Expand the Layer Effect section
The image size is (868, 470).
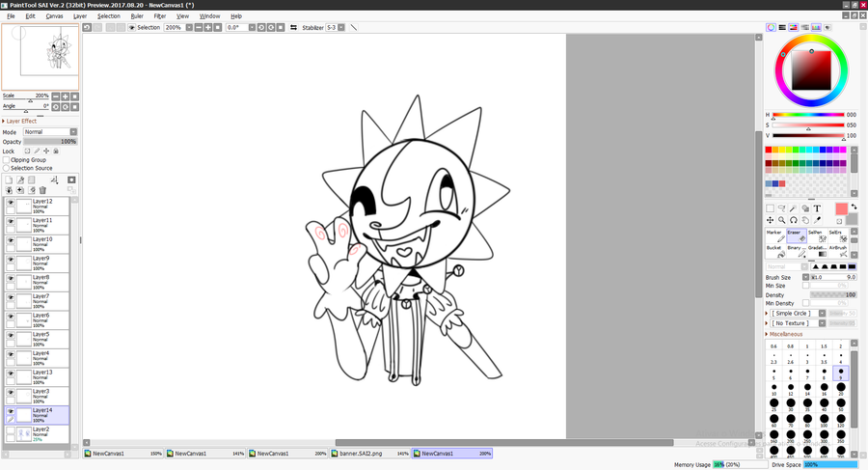[x=19, y=121]
